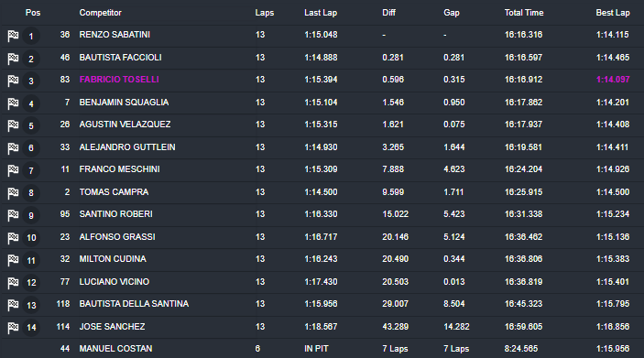Sort by the Pos column header

[33, 13]
